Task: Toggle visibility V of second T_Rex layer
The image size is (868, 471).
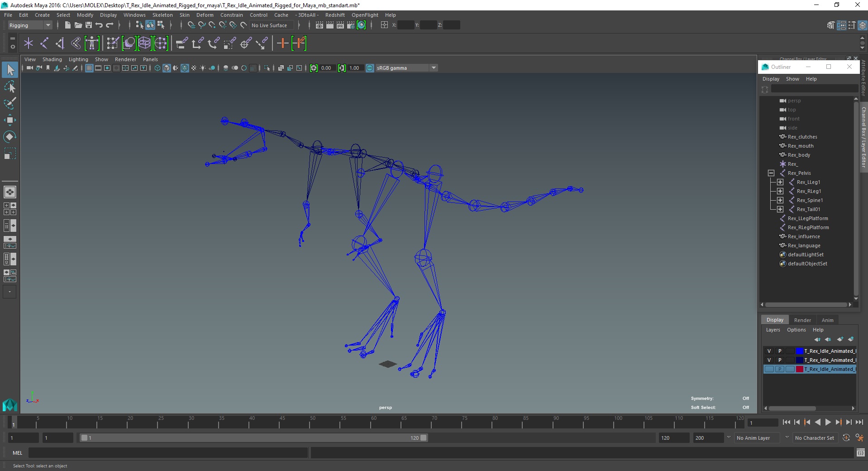Action: coord(769,360)
